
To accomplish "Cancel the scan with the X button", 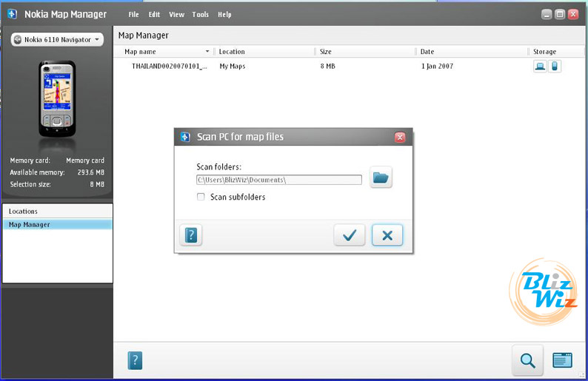I will coord(387,235).
